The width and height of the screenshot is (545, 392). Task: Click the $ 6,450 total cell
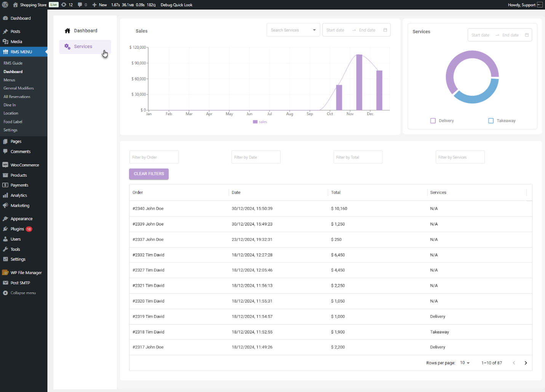click(x=338, y=255)
